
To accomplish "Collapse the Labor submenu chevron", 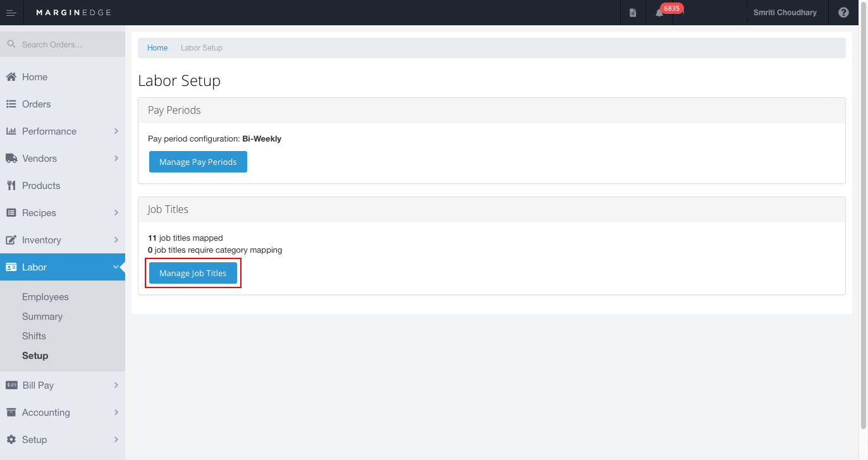I will point(116,267).
